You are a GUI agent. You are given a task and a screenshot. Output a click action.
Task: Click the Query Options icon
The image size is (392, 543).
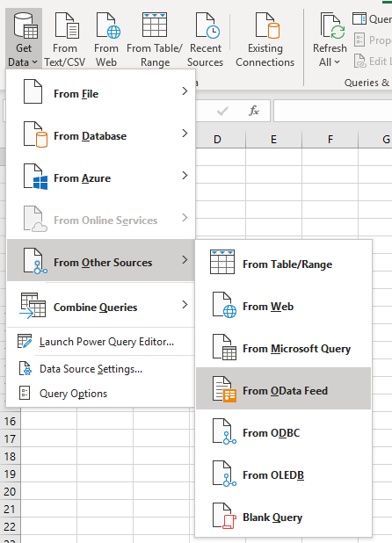(x=25, y=393)
